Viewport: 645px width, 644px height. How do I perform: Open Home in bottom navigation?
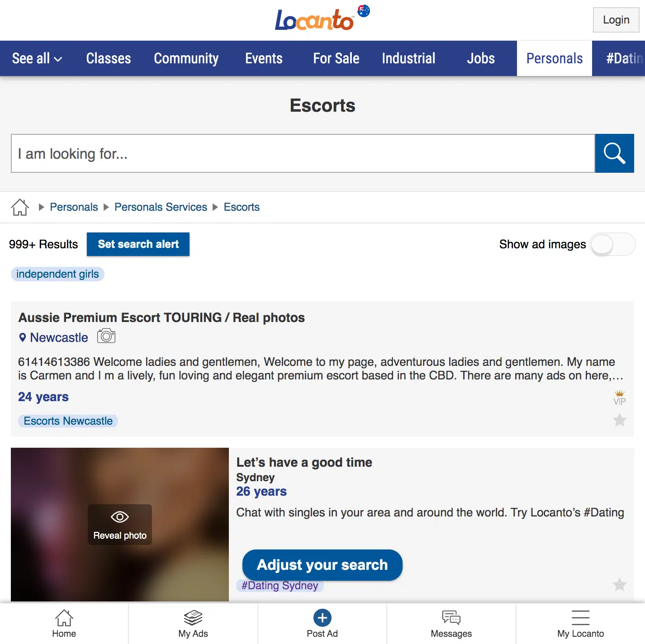coord(64,624)
